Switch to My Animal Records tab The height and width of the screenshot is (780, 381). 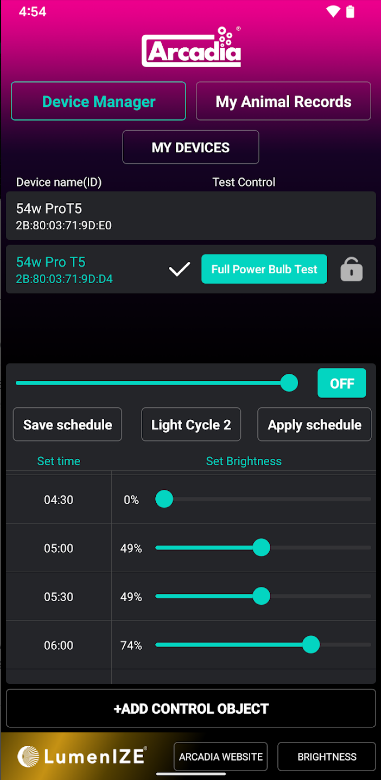[284, 101]
